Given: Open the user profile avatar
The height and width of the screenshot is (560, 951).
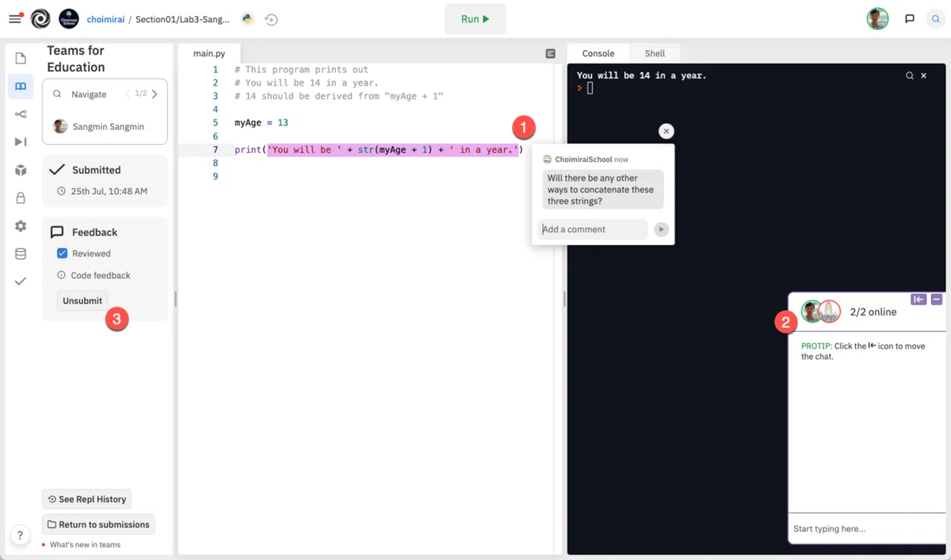Looking at the screenshot, I should 877,18.
